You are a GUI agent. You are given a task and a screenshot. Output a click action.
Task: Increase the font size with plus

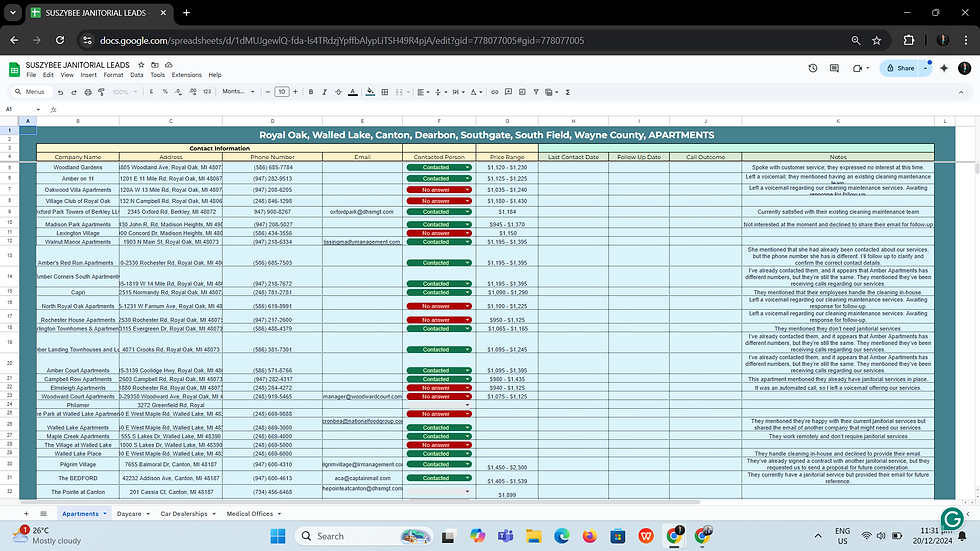click(295, 92)
